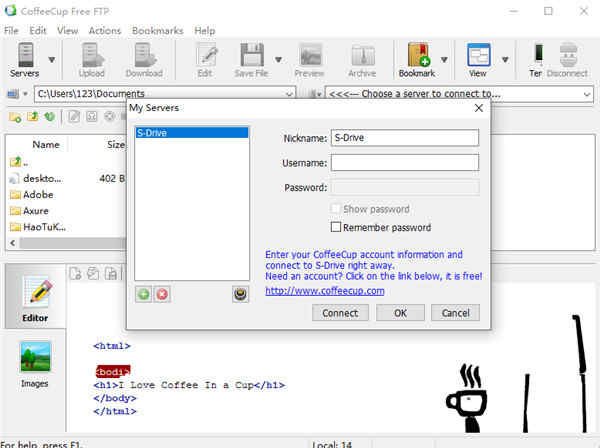Image resolution: width=600 pixels, height=448 pixels.
Task: Click the local drive selector icon
Action: click(13, 94)
